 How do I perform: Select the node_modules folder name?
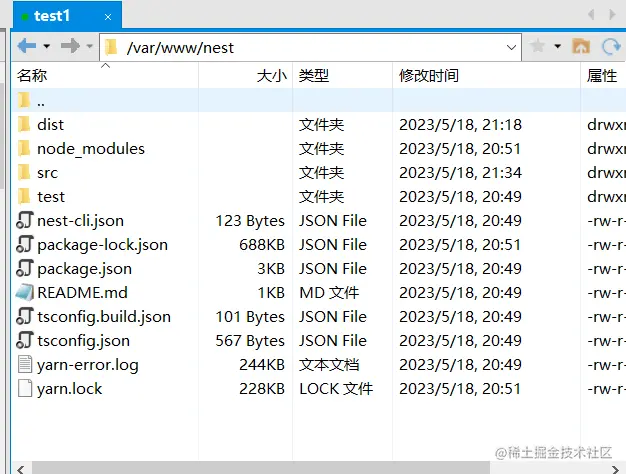point(91,149)
